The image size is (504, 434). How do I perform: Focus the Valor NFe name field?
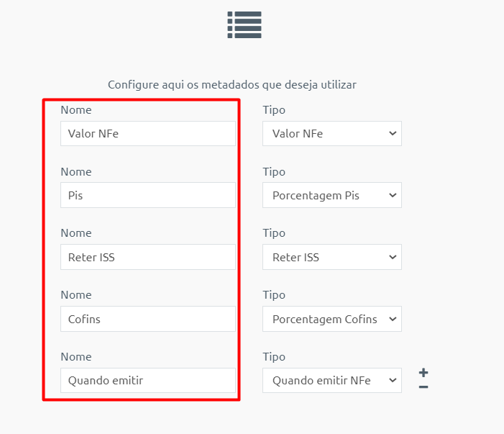click(148, 134)
